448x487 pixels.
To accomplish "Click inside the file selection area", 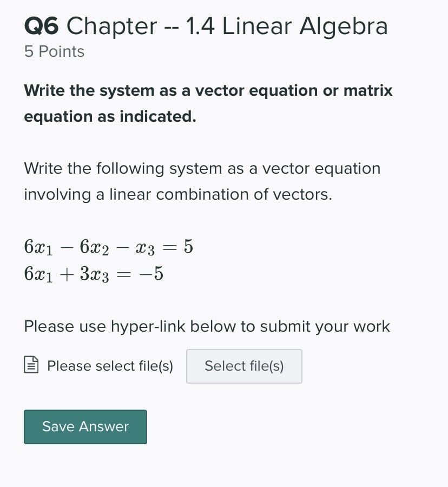I will 244,366.
